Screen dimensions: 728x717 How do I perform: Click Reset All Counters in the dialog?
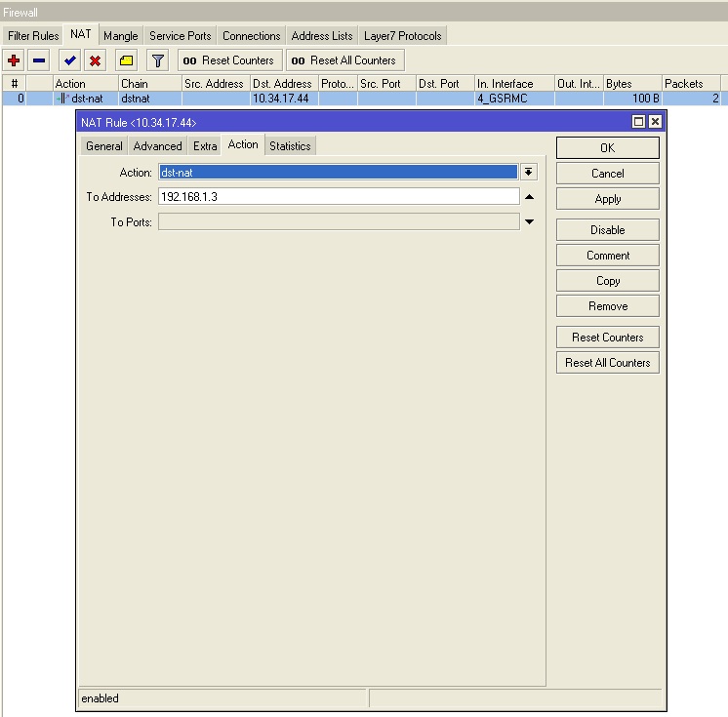[607, 363]
